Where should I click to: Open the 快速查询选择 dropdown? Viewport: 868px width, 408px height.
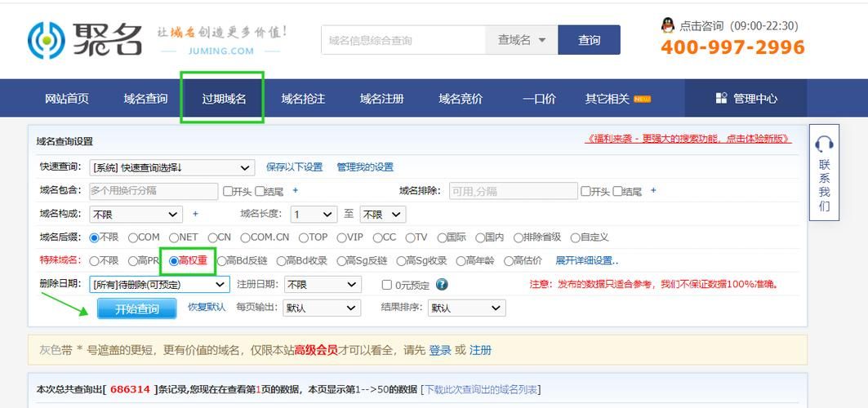click(x=171, y=167)
